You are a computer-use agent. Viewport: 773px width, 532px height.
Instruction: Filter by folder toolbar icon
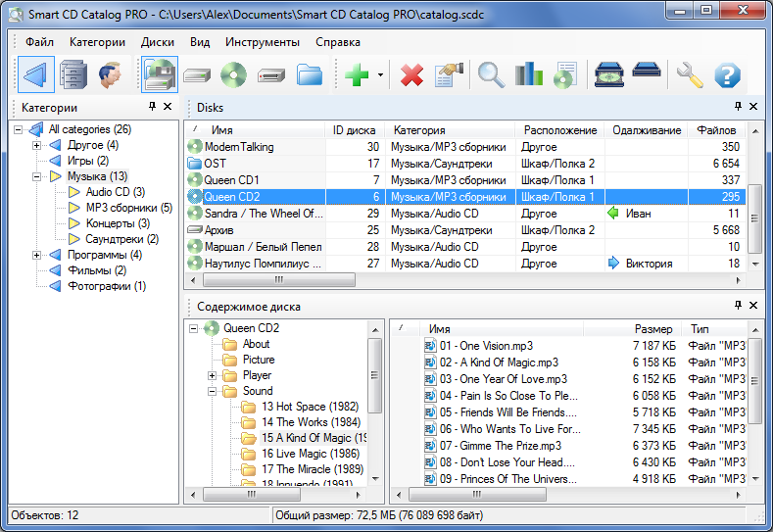pyautogui.click(x=309, y=74)
